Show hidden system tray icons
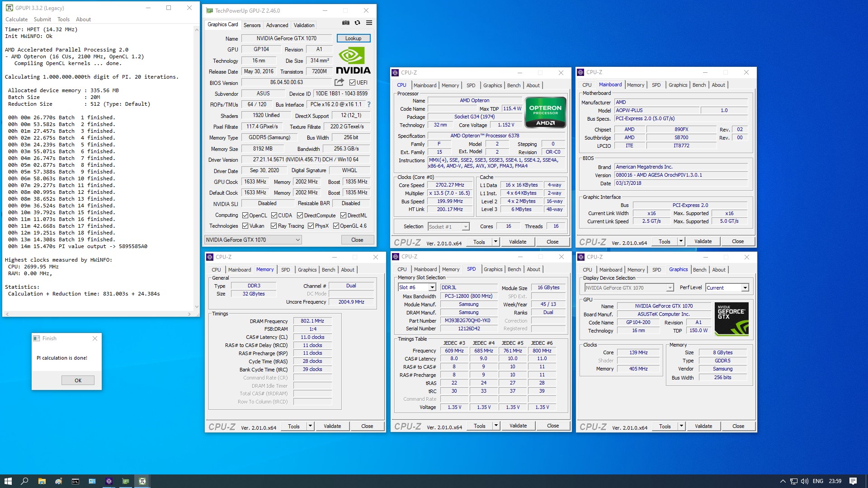 coord(783,481)
